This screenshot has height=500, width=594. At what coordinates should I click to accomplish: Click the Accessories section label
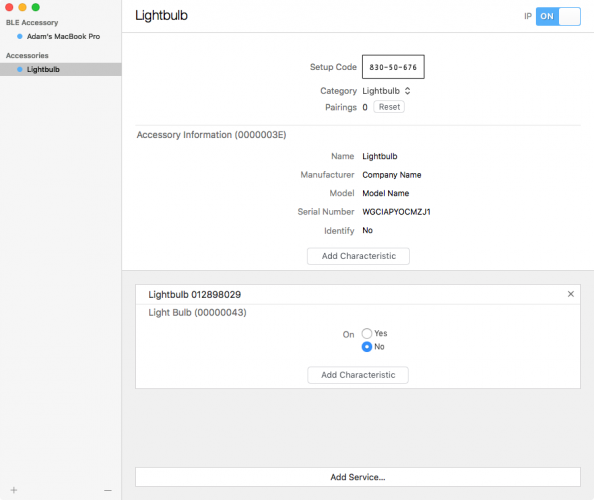click(x=27, y=55)
